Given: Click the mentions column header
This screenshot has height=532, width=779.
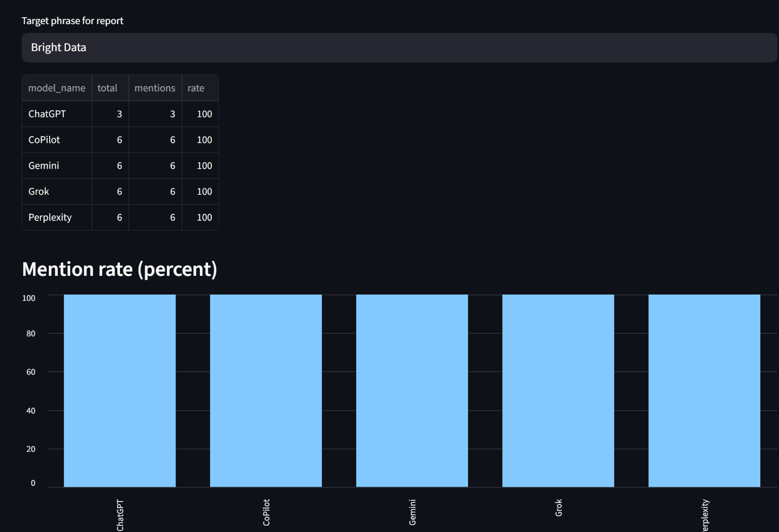Looking at the screenshot, I should pos(155,88).
